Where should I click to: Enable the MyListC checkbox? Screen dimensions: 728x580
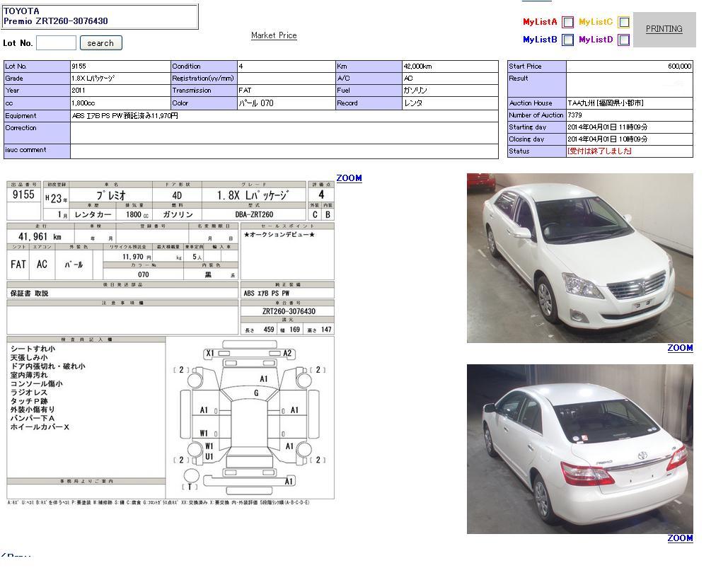coord(623,23)
